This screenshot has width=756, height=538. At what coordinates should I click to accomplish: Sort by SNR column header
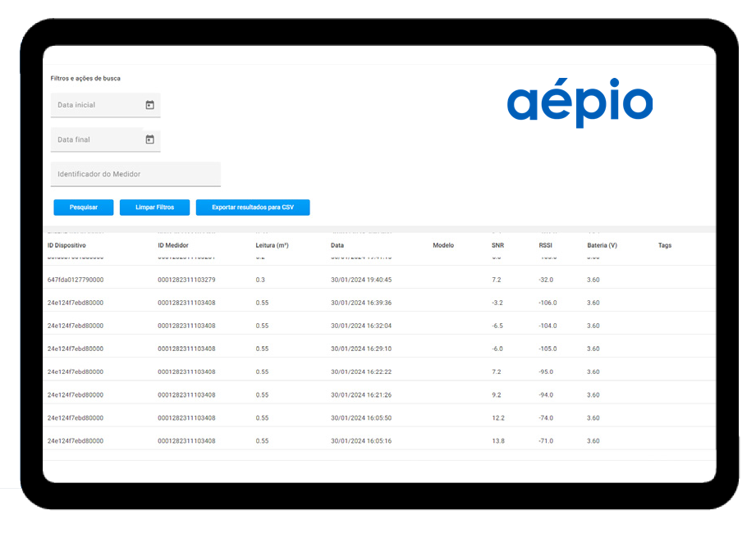coord(497,245)
